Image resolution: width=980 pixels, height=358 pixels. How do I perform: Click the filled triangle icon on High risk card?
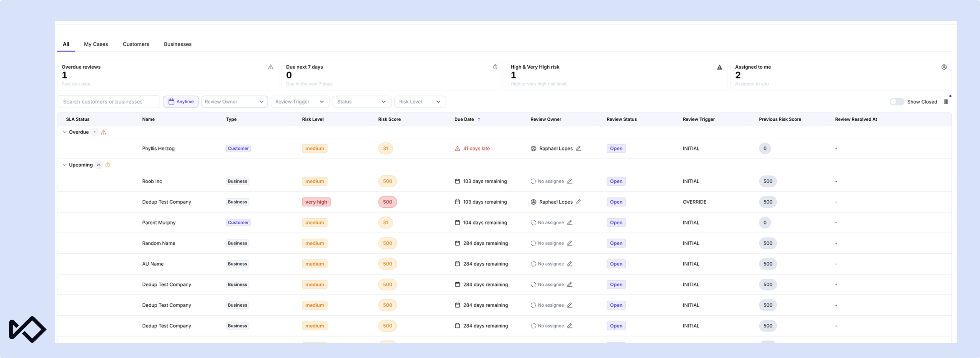coord(719,67)
